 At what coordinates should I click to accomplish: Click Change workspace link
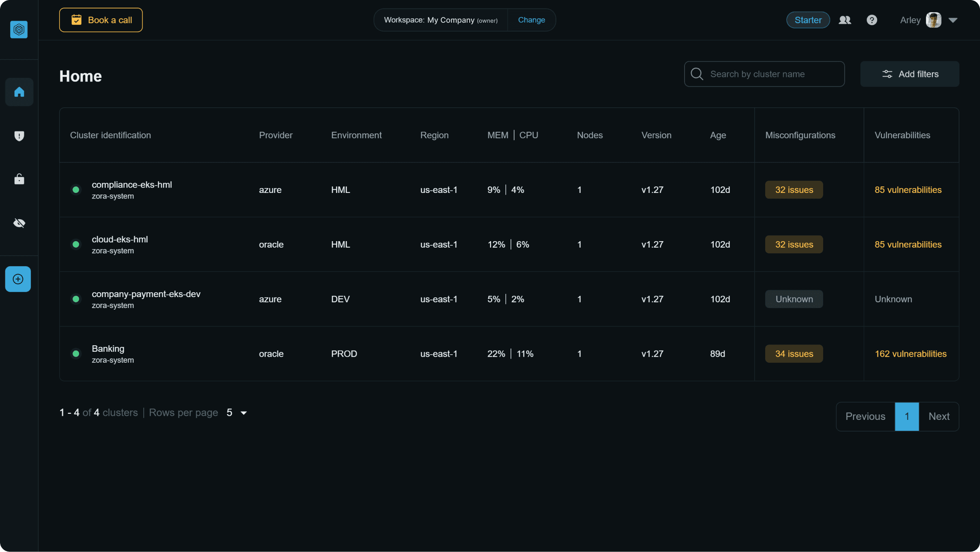pyautogui.click(x=531, y=20)
